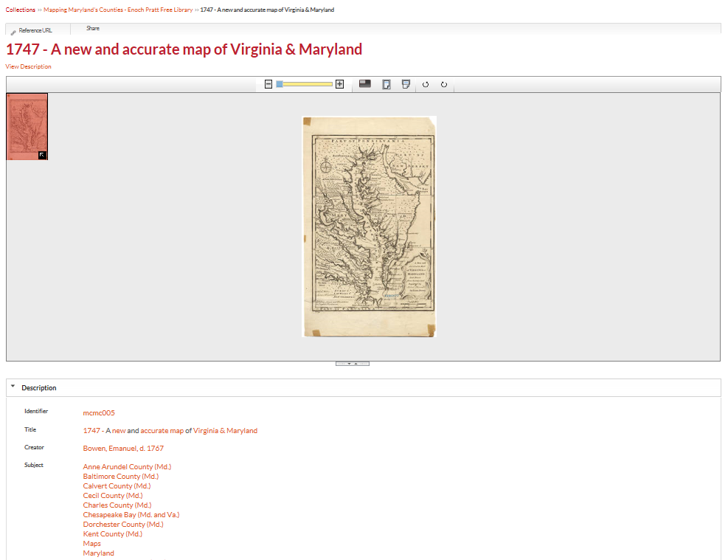
Task: Open the Baltimore County (Md.) subject
Action: click(x=121, y=477)
